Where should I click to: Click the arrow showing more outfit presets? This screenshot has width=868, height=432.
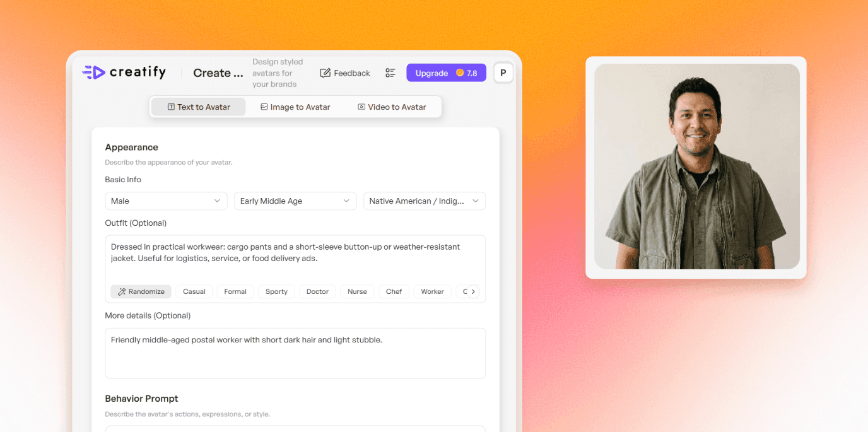coord(473,291)
